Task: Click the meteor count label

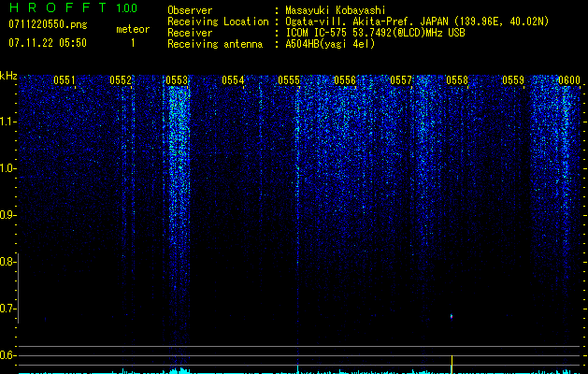Action: pos(133,29)
